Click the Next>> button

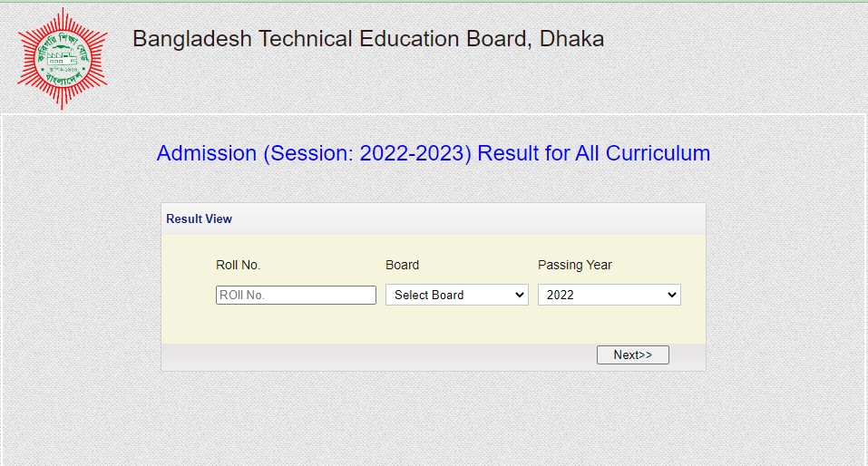[x=633, y=354]
